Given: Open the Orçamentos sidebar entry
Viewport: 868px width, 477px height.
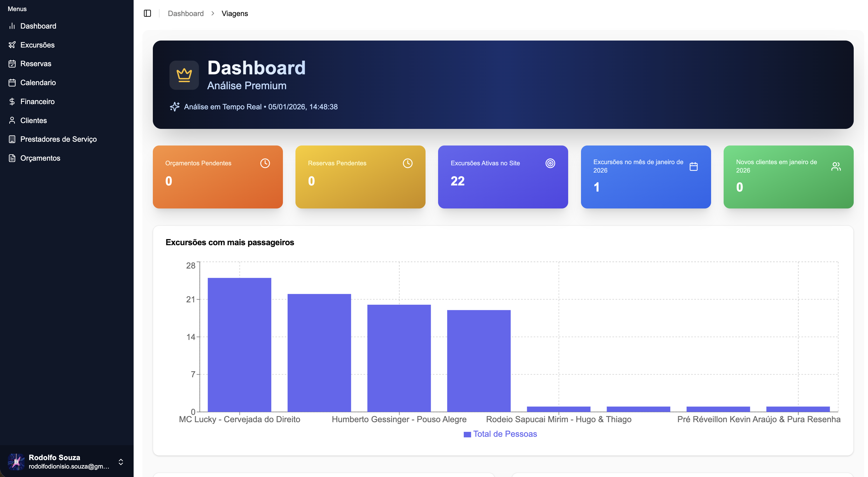Looking at the screenshot, I should [x=40, y=158].
